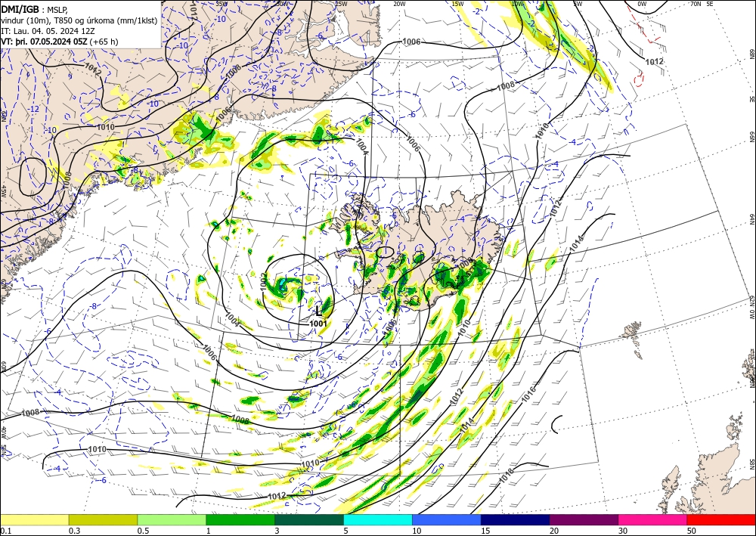Click the '25W' longitude label
The height and width of the screenshot is (536, 756).
click(341, 4)
